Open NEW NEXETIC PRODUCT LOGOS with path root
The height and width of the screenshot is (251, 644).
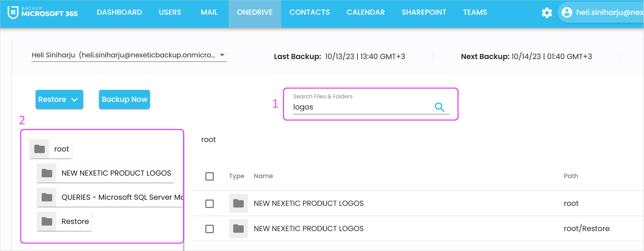click(x=309, y=203)
